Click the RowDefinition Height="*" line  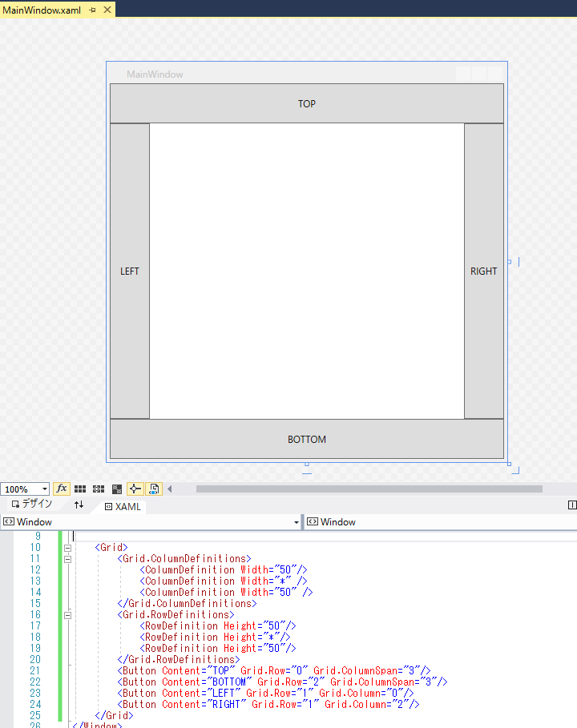(x=215, y=637)
